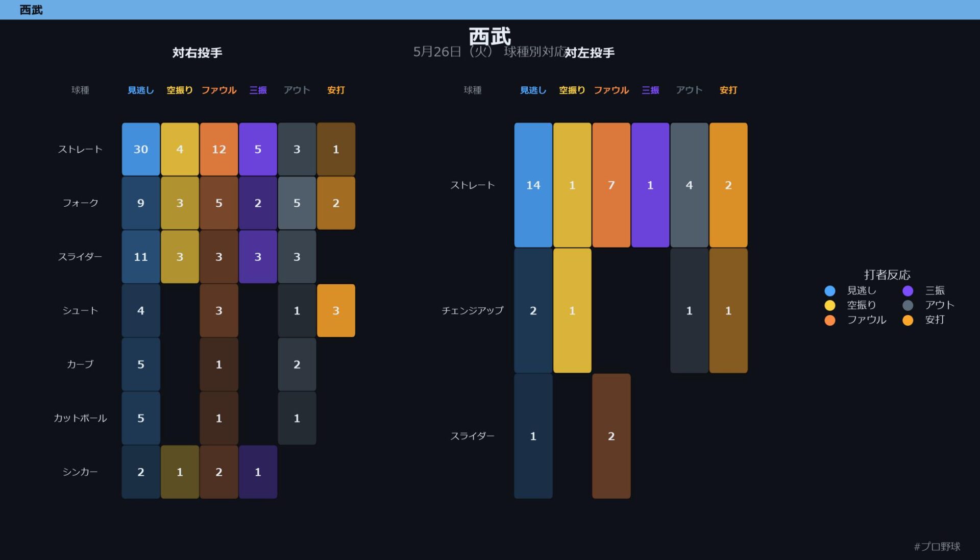Click the アウト column header under 対左投手

point(689,90)
